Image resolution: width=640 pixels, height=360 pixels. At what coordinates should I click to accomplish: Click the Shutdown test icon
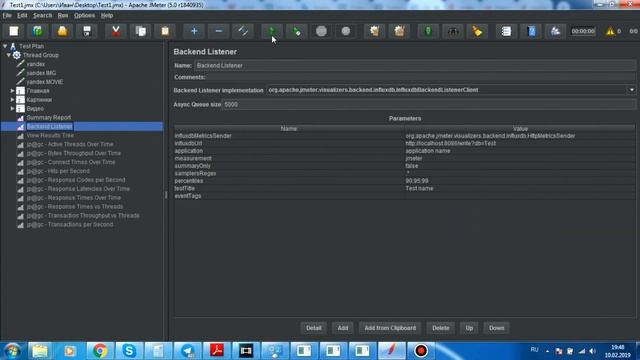tap(346, 31)
